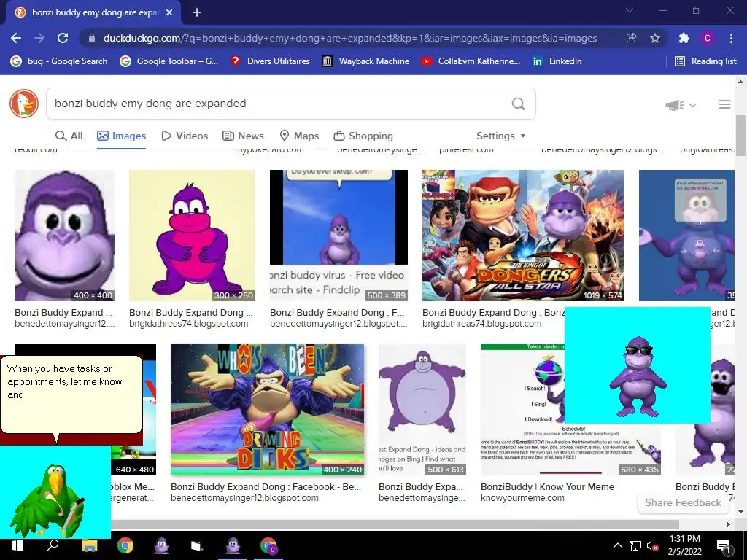Switch to the All results tab

tap(69, 136)
